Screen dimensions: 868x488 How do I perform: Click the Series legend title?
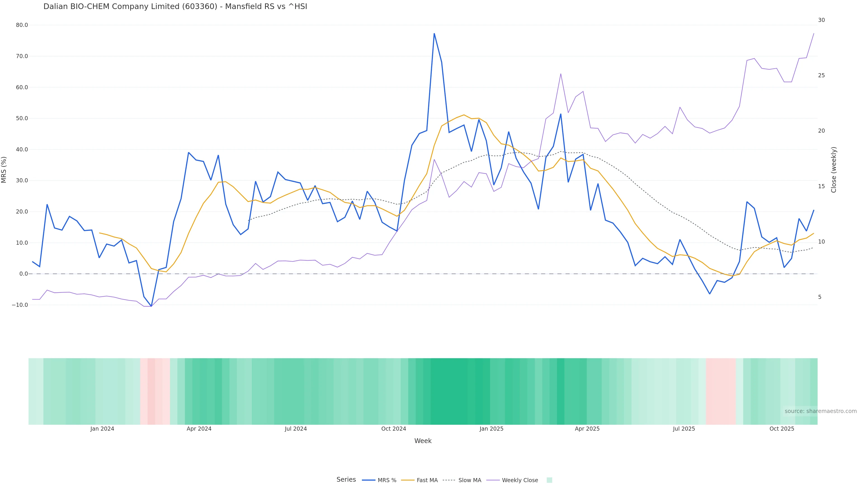click(x=346, y=480)
